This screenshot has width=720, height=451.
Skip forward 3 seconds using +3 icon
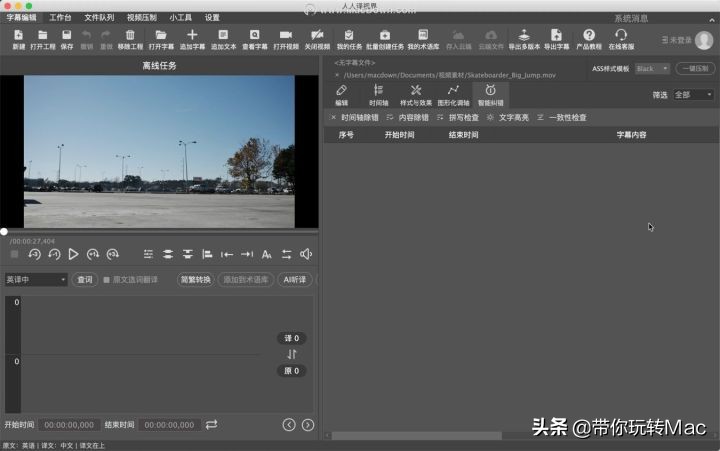coord(112,254)
